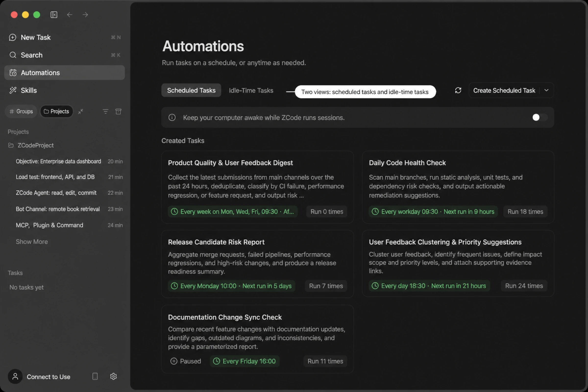This screenshot has height=392, width=588.
Task: Click Every Friday 16:00 schedule badge
Action: (245, 361)
